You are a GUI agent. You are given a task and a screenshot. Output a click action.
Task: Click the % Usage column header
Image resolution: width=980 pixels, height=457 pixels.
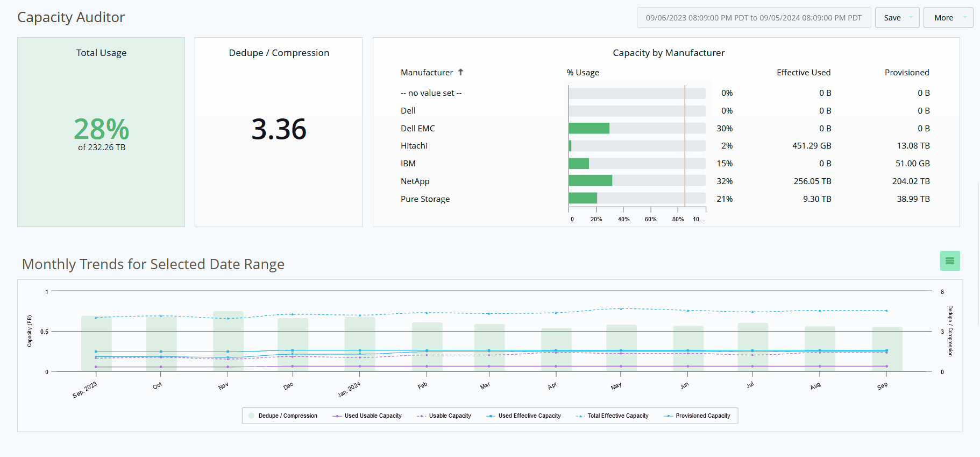tap(583, 72)
